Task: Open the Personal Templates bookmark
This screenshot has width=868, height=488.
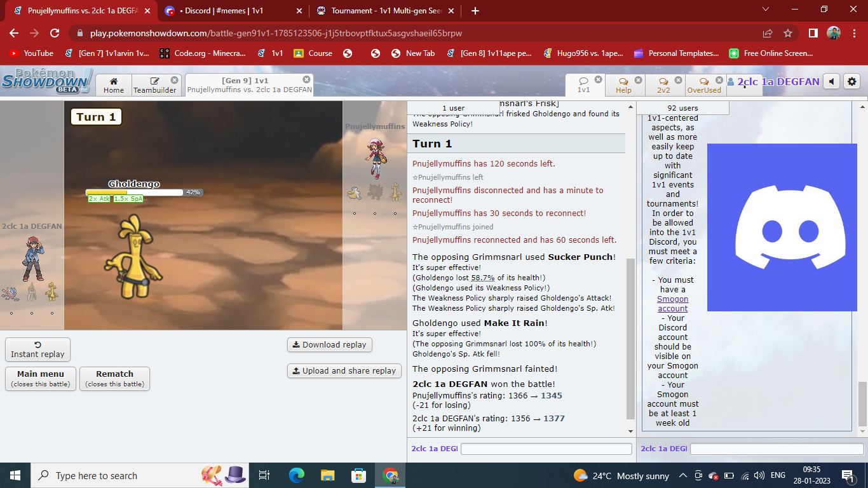Action: (x=676, y=53)
